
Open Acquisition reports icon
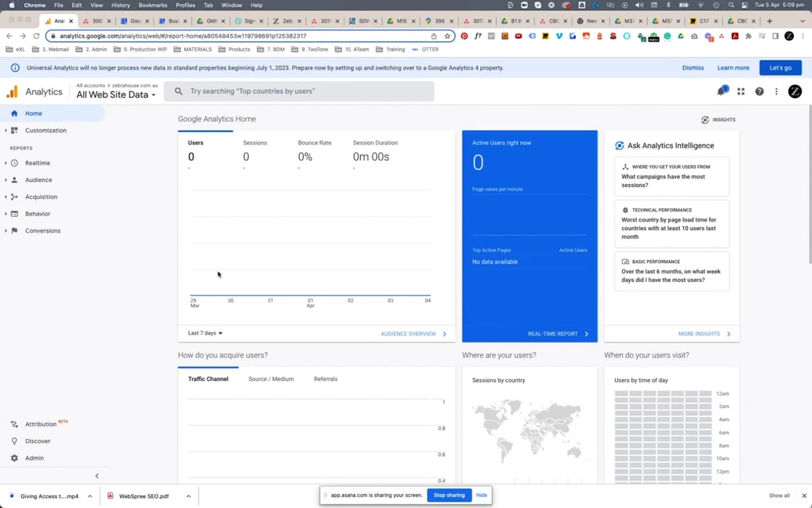point(15,197)
